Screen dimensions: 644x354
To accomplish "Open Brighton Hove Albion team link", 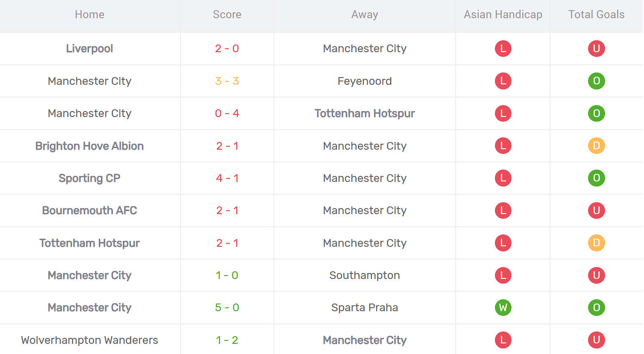I will (x=89, y=146).
